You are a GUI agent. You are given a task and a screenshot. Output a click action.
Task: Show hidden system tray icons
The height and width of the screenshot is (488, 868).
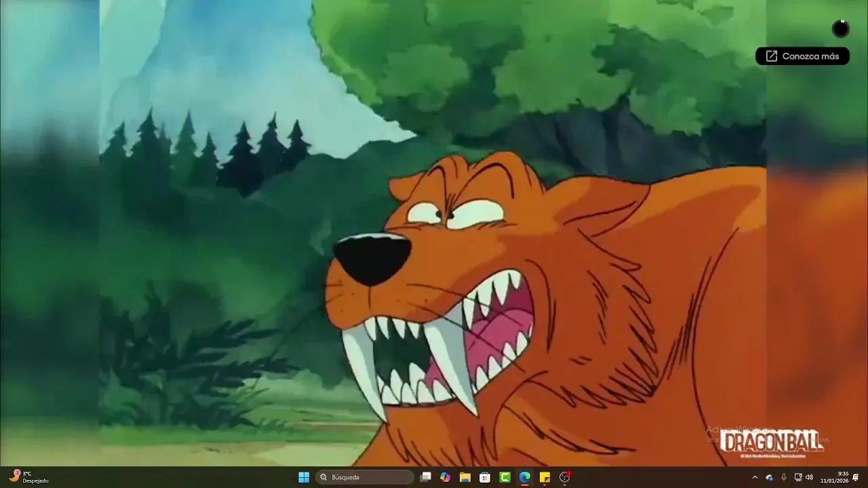pyautogui.click(x=755, y=477)
